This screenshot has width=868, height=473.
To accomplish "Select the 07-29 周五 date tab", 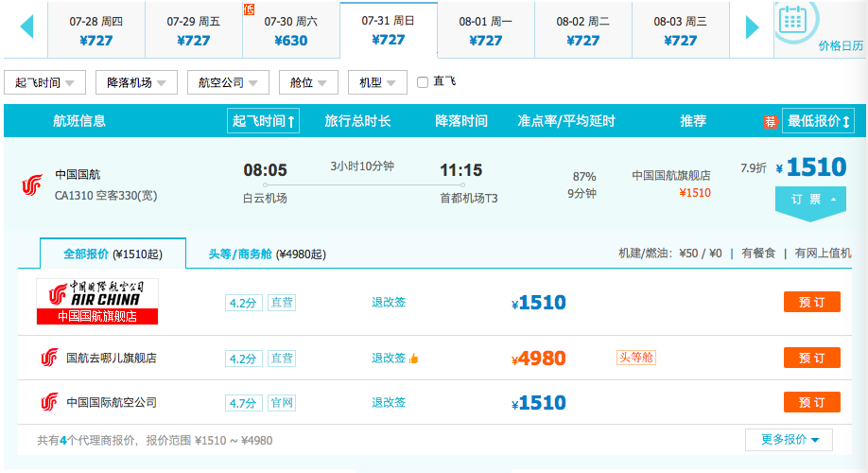I will click(194, 30).
